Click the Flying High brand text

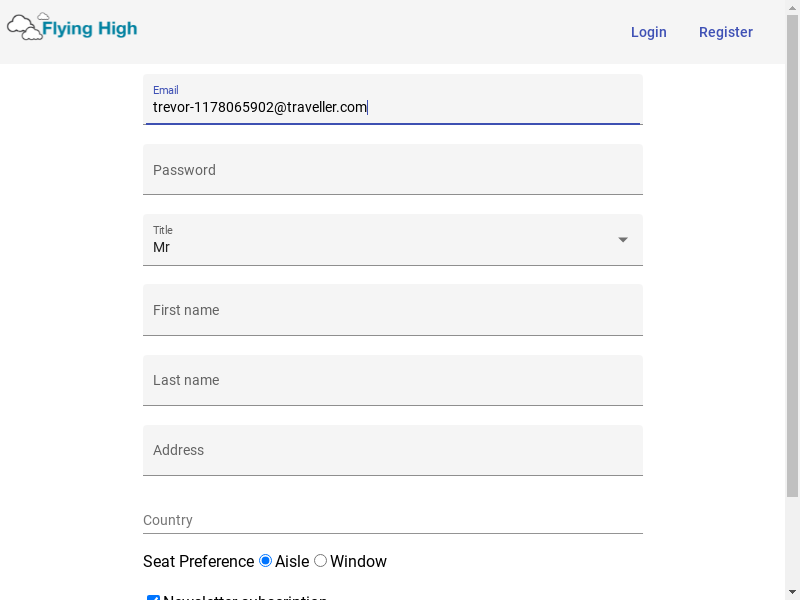click(x=90, y=29)
